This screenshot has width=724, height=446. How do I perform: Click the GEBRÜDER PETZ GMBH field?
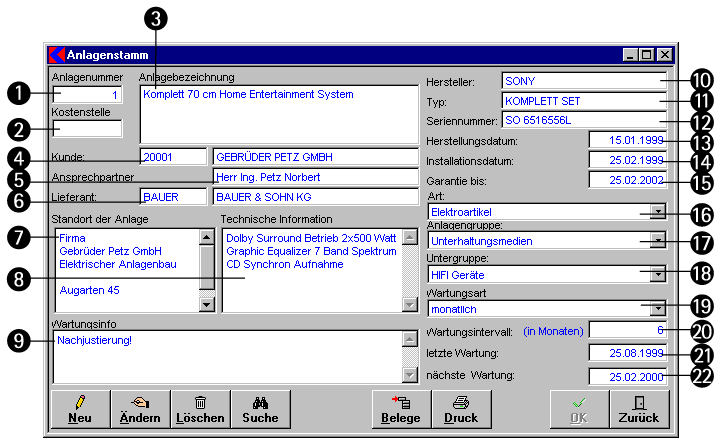[x=316, y=157]
